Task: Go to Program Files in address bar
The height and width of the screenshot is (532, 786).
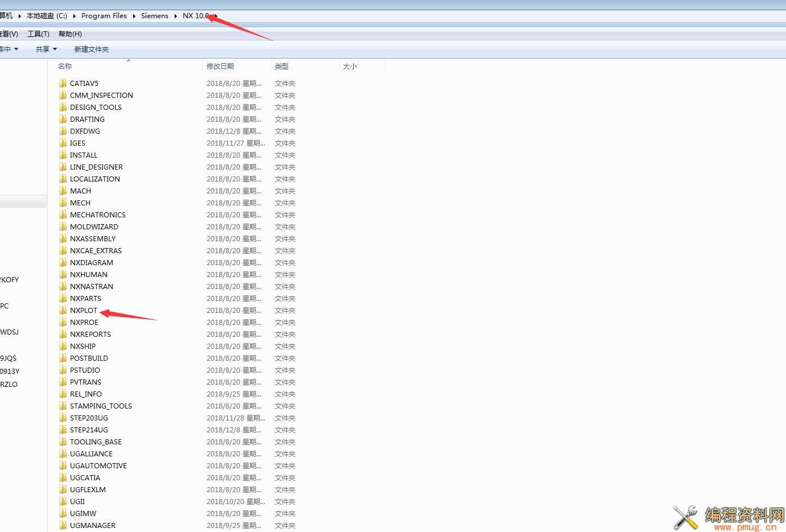Action: (104, 16)
